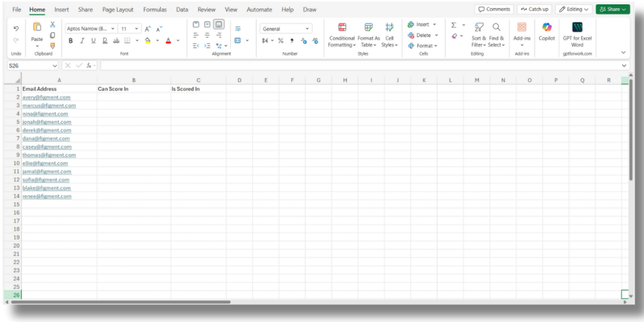Image resolution: width=644 pixels, height=322 pixels.
Task: Toggle the wrap text button
Action: pyautogui.click(x=238, y=29)
